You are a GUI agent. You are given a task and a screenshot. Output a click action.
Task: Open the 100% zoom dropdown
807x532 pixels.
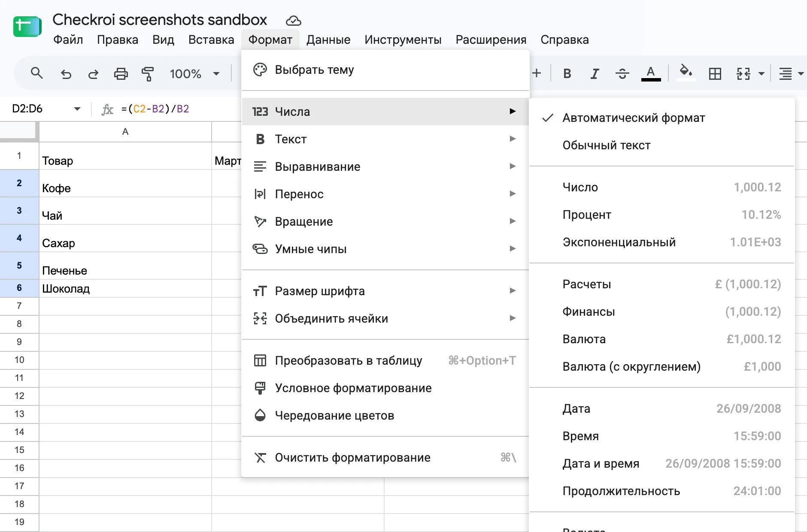pyautogui.click(x=195, y=74)
